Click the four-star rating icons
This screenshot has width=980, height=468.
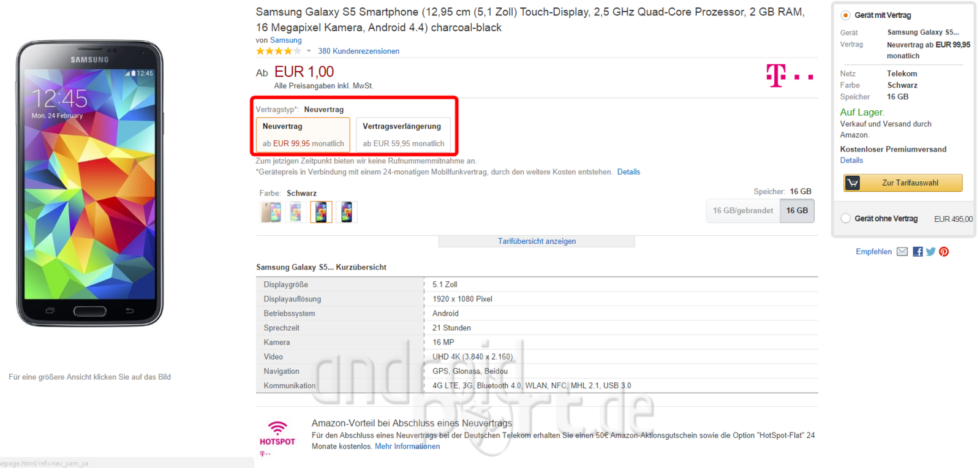pos(279,51)
